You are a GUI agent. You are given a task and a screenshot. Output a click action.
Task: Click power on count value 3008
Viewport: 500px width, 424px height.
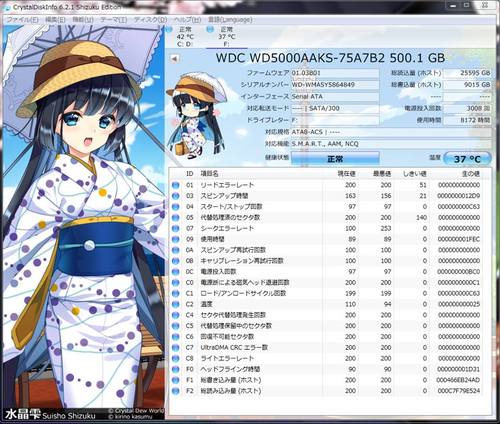pyautogui.click(x=467, y=108)
